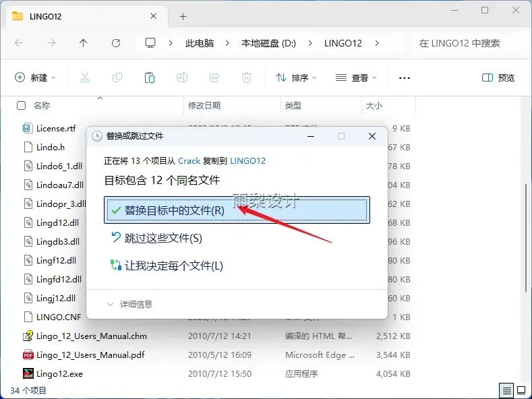Expand 详细信息 in the dialog

(129, 305)
